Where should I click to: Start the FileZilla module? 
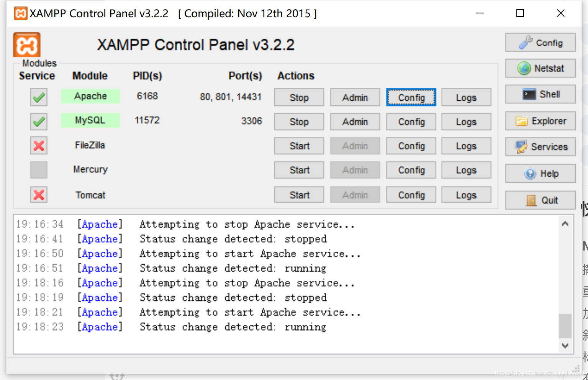pyautogui.click(x=299, y=146)
